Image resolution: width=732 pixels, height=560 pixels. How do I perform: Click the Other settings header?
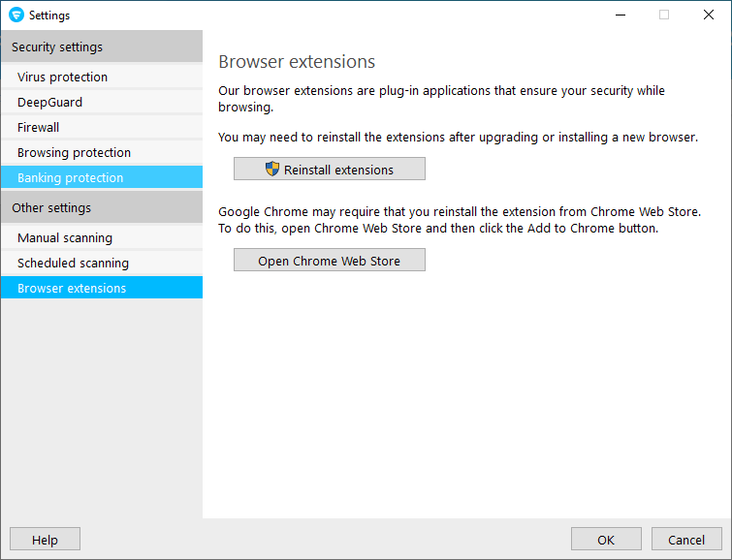tap(102, 207)
